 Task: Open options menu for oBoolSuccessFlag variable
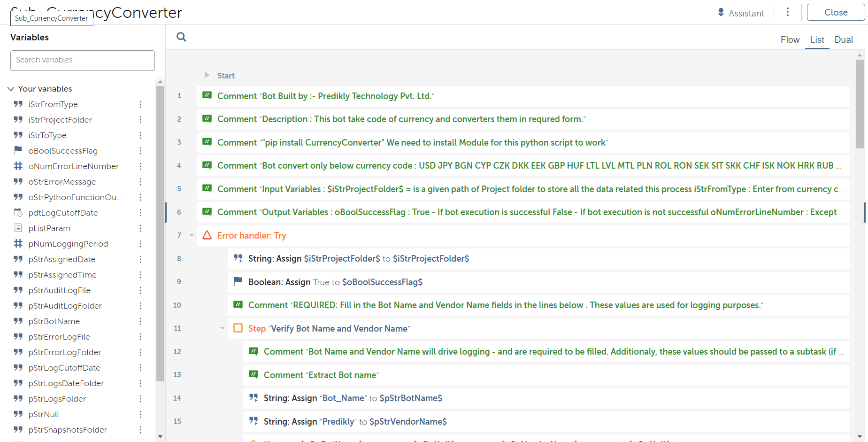pyautogui.click(x=140, y=151)
